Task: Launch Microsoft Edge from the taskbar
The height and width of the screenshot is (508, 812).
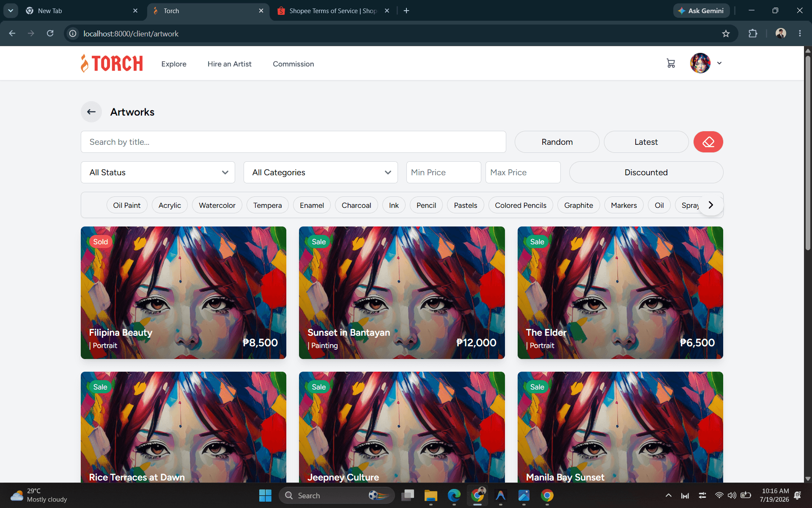Action: tap(454, 495)
